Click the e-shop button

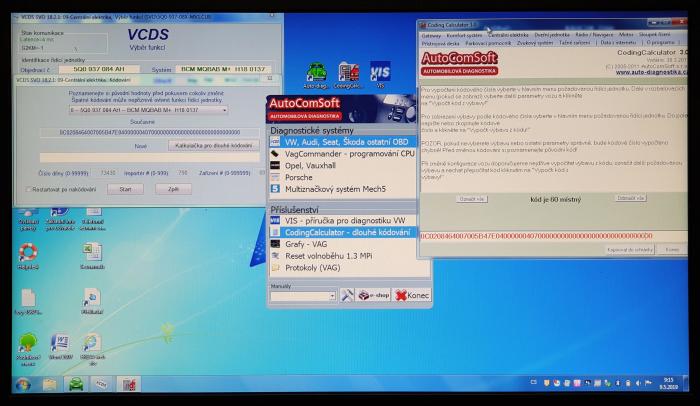pos(375,296)
